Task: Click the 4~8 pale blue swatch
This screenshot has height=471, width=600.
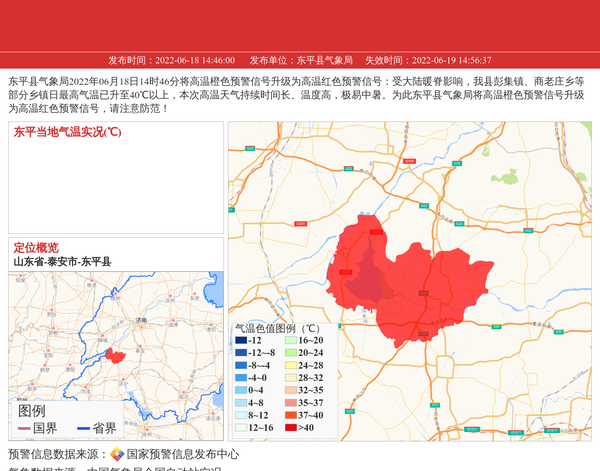Action: [241, 403]
